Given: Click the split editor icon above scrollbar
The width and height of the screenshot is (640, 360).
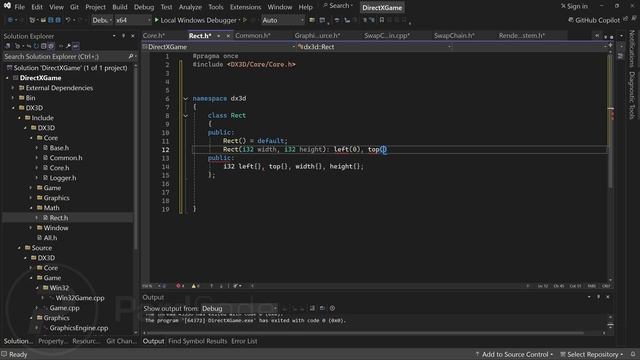Looking at the screenshot, I should point(610,45).
